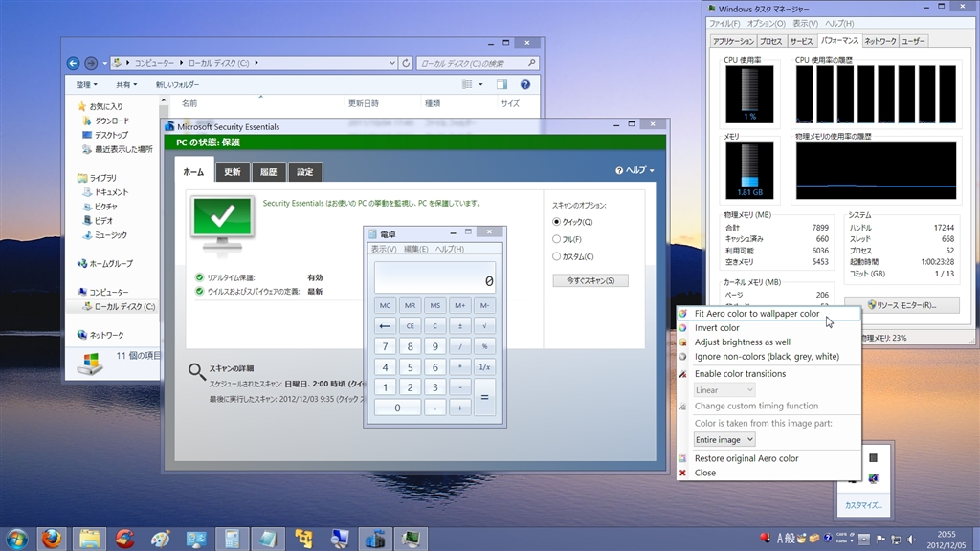The width and height of the screenshot is (980, 551).
Task: Click Explorer help question mark icon
Action: click(525, 84)
